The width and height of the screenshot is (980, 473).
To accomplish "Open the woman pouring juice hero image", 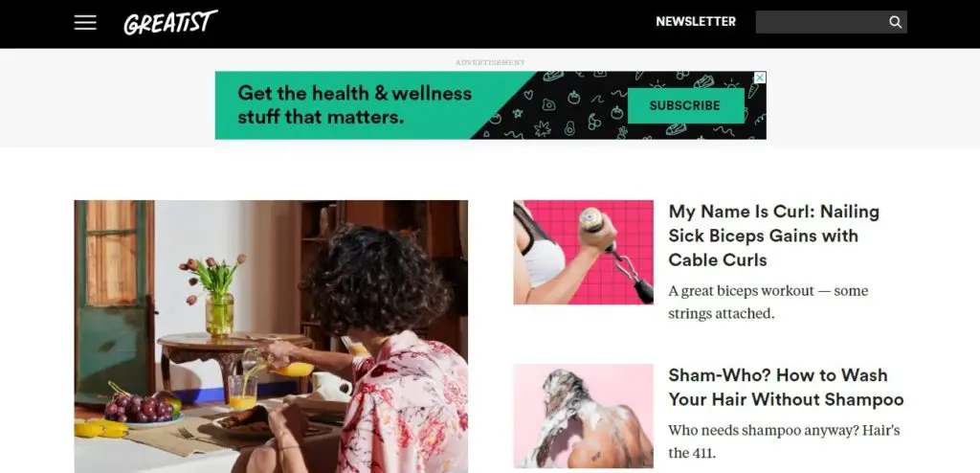I will (x=271, y=337).
